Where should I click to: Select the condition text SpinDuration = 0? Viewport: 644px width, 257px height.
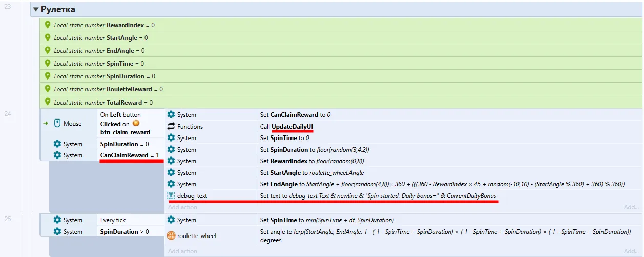pyautogui.click(x=124, y=144)
